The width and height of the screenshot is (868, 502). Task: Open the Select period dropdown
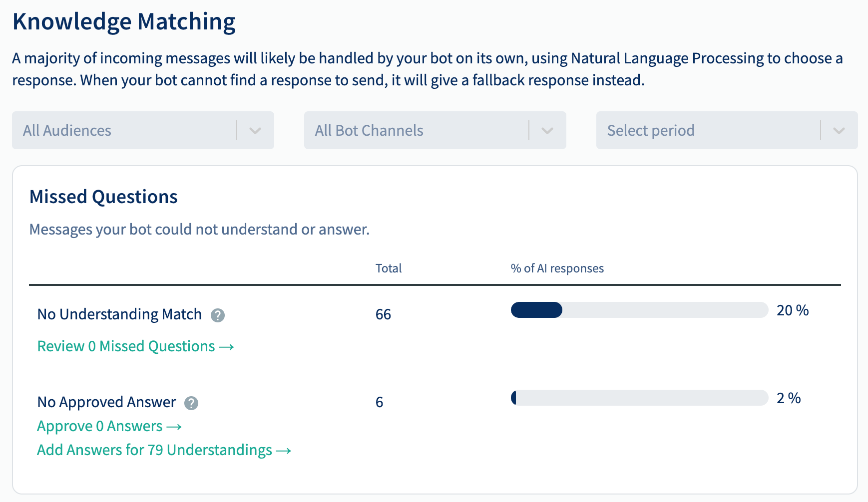pos(727,130)
